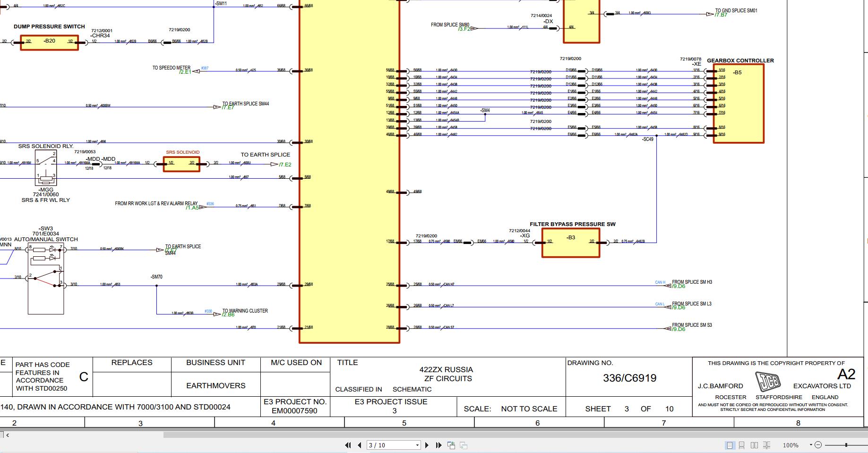Click the Next View navigation icon

click(463, 445)
